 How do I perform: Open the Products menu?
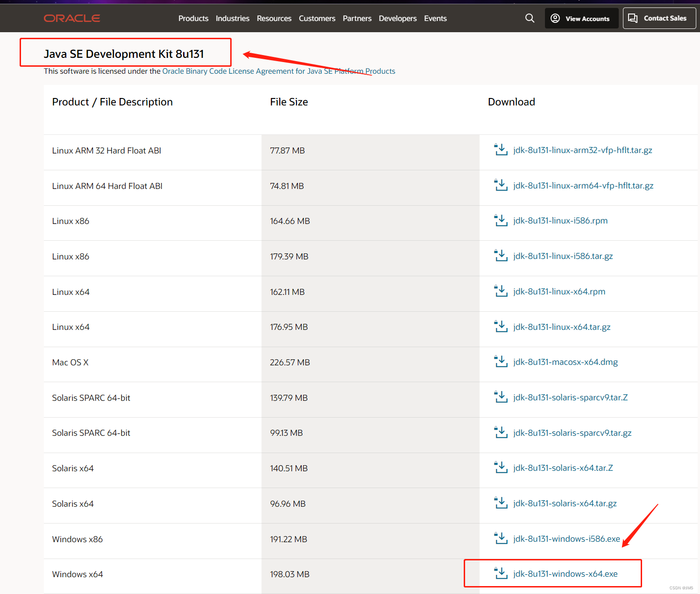193,18
